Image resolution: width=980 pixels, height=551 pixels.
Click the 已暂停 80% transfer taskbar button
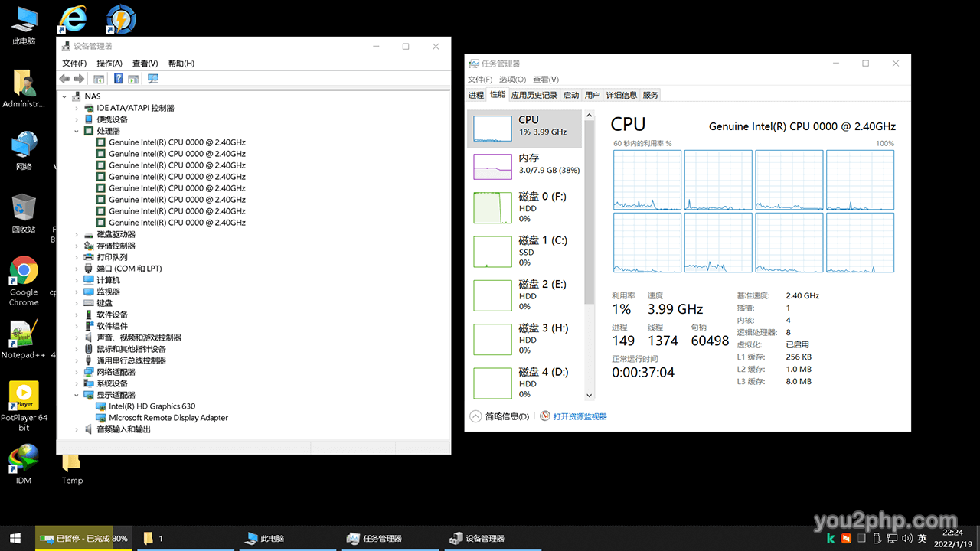click(84, 538)
